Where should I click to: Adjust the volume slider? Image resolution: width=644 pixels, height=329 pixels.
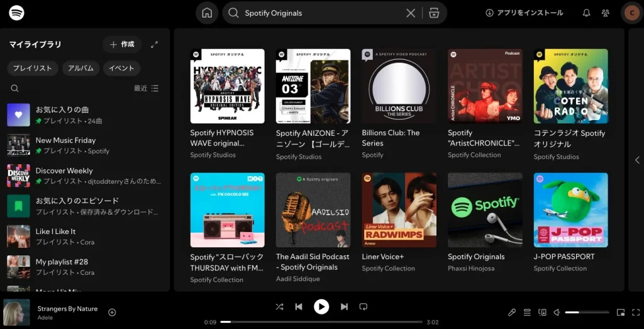[587, 313]
